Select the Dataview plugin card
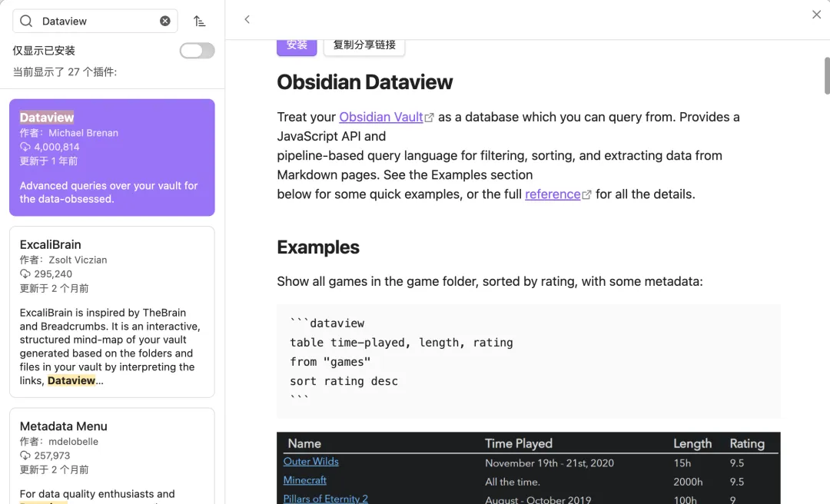Screen dimensions: 830x504 112,157
